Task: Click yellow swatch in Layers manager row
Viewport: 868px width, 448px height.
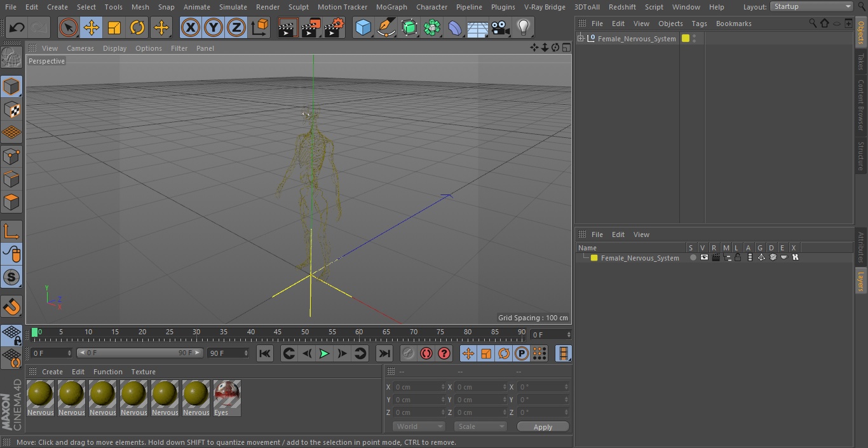Action: [x=594, y=258]
